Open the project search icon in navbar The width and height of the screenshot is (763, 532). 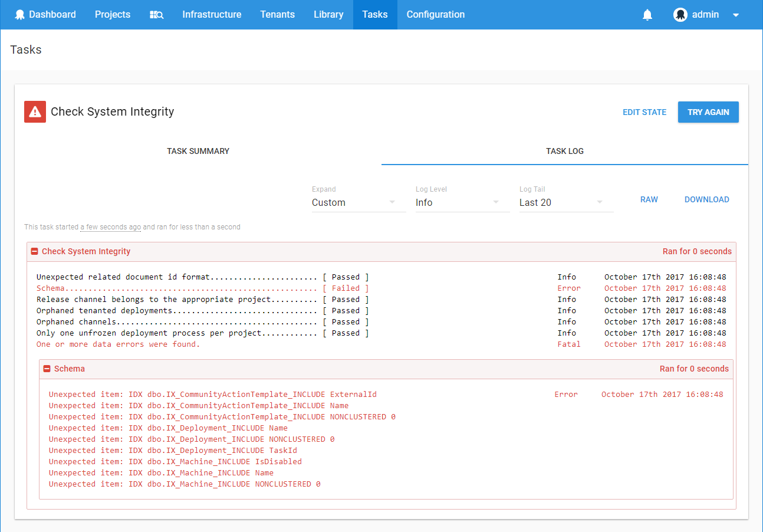pyautogui.click(x=156, y=15)
